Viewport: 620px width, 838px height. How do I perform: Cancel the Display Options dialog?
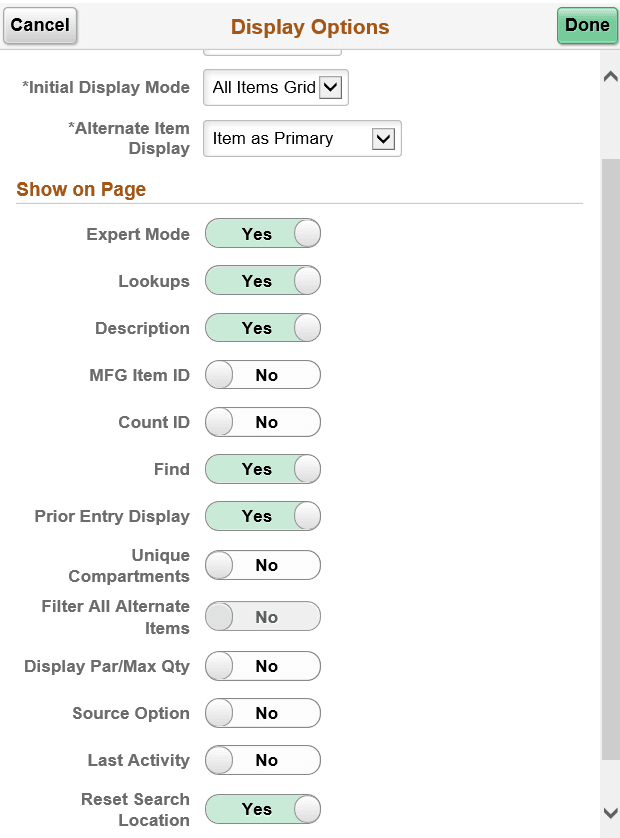[40, 25]
